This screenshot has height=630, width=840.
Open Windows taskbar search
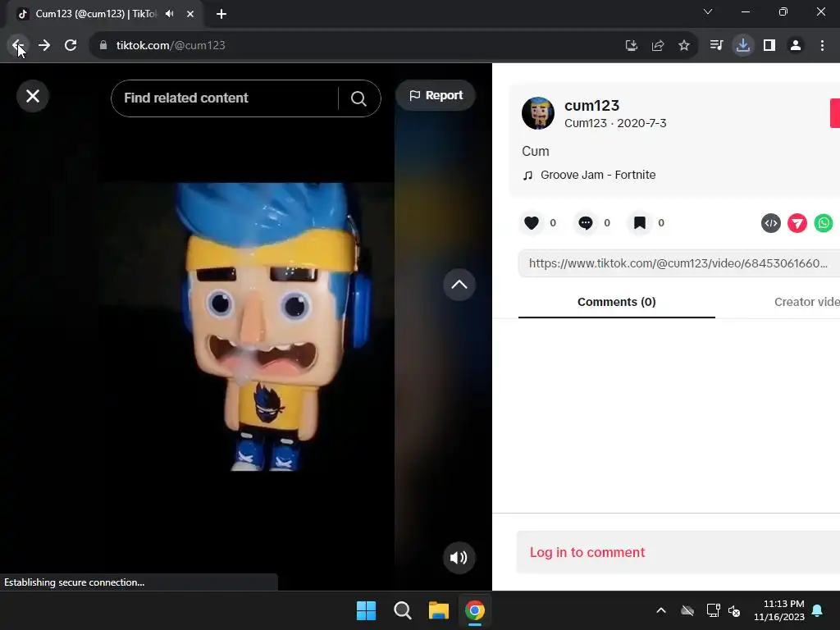(x=402, y=610)
